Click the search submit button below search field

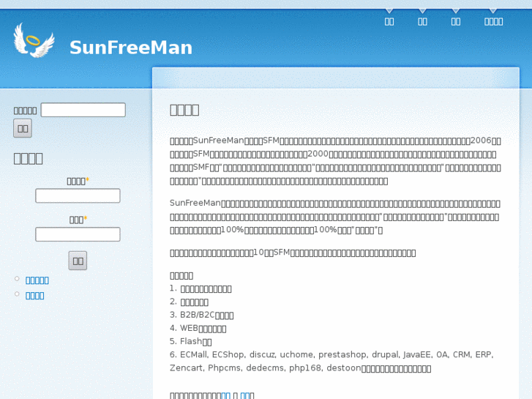pos(23,128)
